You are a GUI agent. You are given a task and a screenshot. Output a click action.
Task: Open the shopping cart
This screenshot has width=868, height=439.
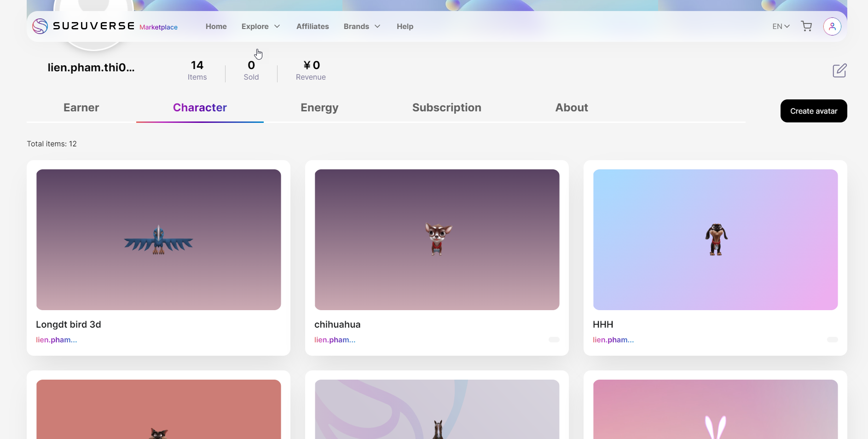coord(806,26)
